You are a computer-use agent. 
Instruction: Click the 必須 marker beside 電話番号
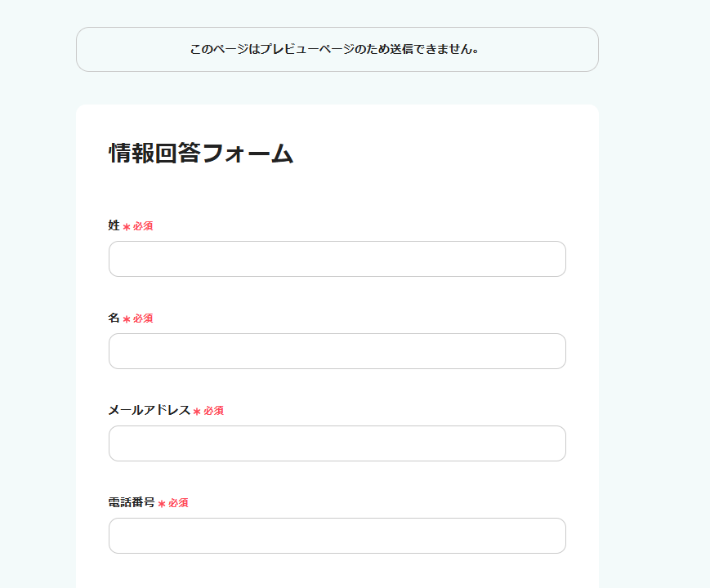click(179, 503)
